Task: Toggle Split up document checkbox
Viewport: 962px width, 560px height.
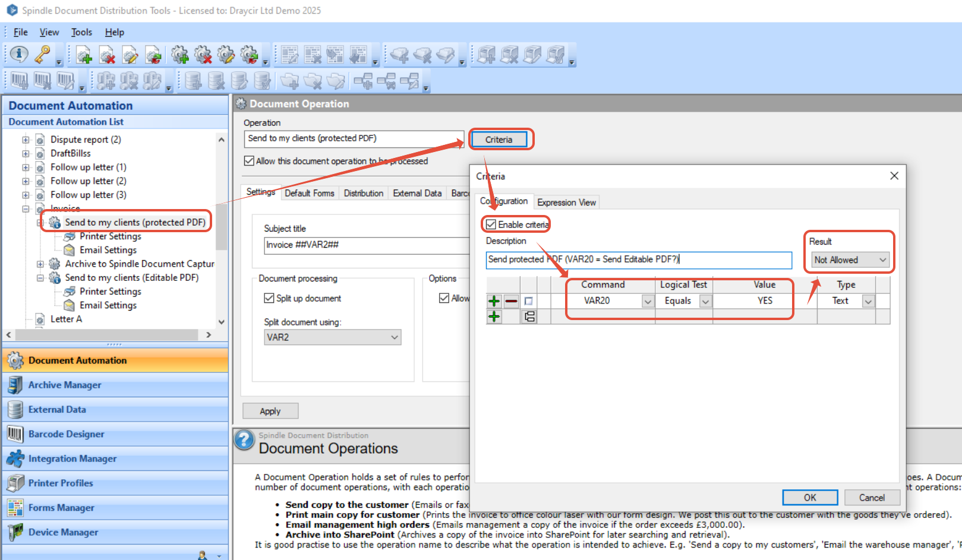Action: pyautogui.click(x=269, y=298)
